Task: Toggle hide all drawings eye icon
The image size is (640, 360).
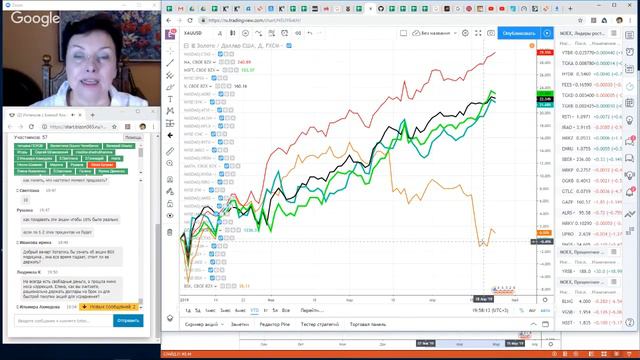Action: coord(170,216)
